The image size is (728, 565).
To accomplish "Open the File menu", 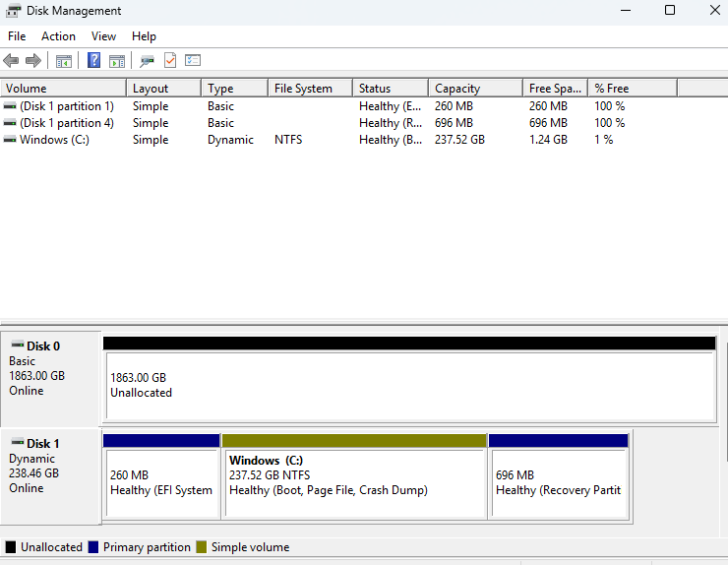I will point(17,36).
